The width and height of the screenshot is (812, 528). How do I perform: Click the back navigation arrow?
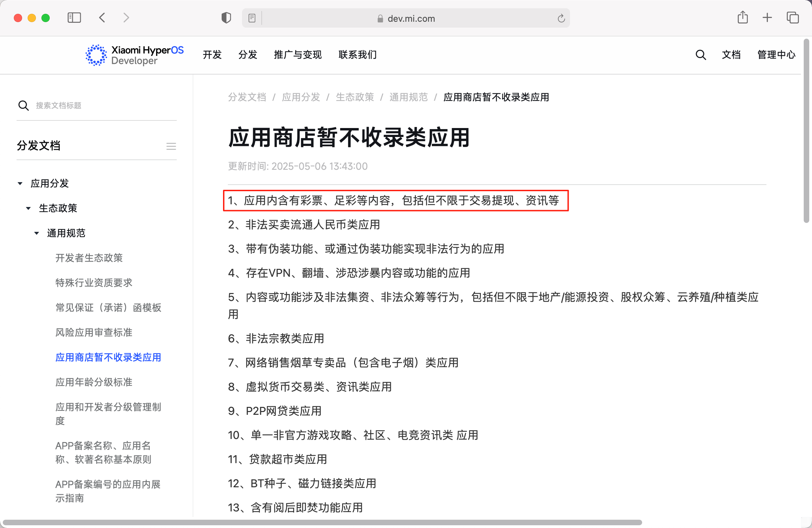[x=102, y=18]
